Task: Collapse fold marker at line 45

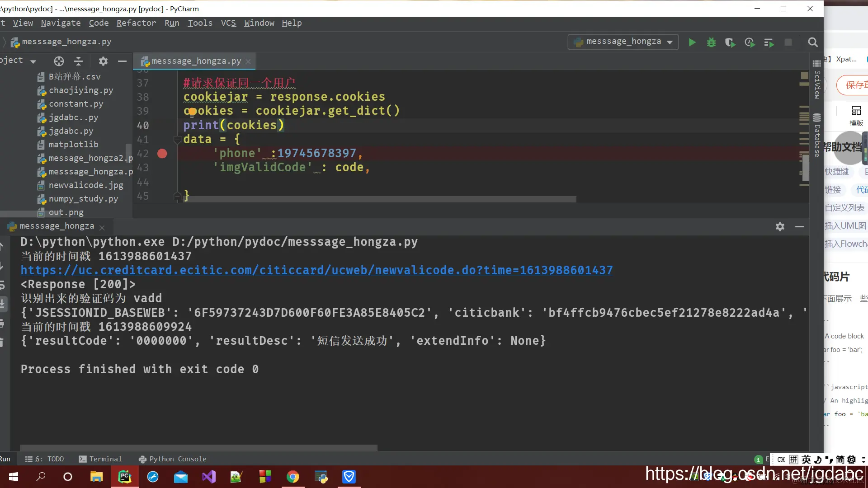Action: coord(177,196)
